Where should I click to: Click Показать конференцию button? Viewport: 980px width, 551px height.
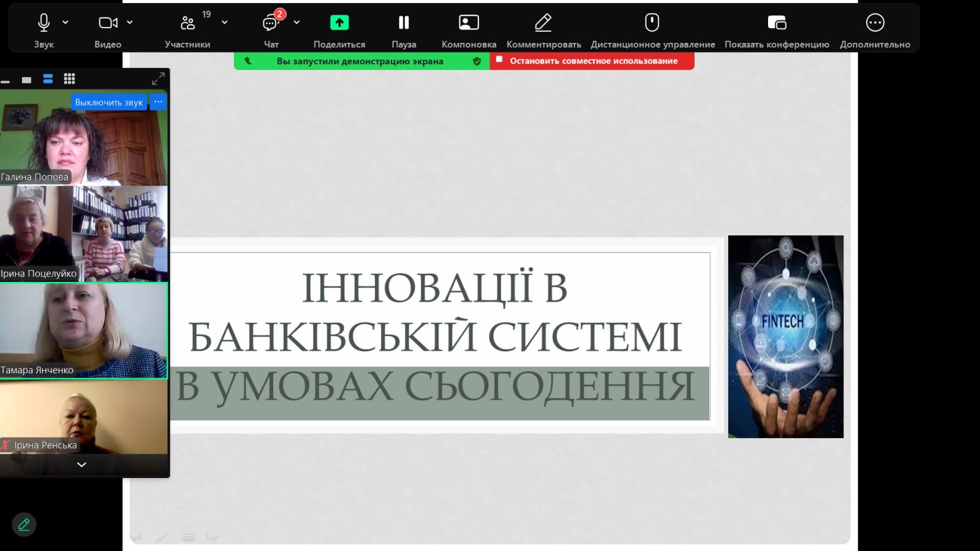(777, 23)
